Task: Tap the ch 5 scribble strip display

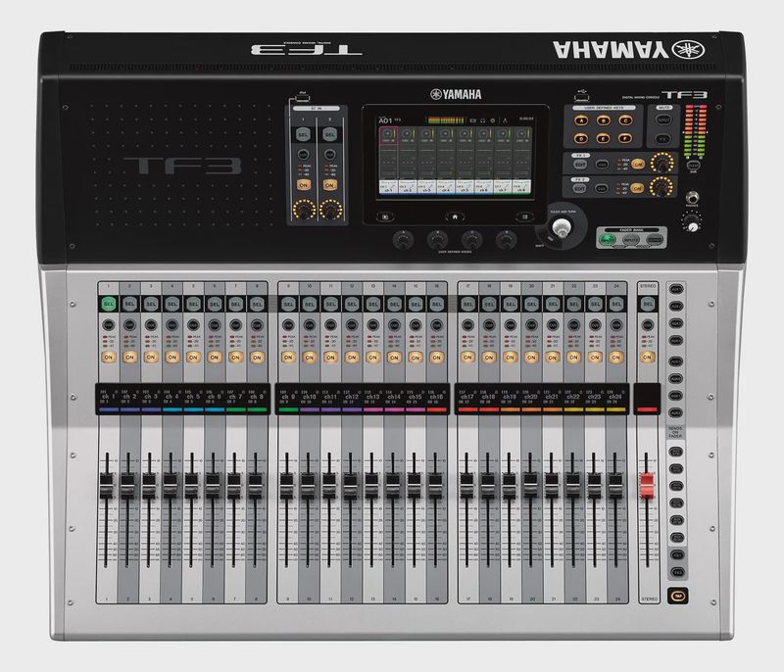Action: [x=193, y=398]
